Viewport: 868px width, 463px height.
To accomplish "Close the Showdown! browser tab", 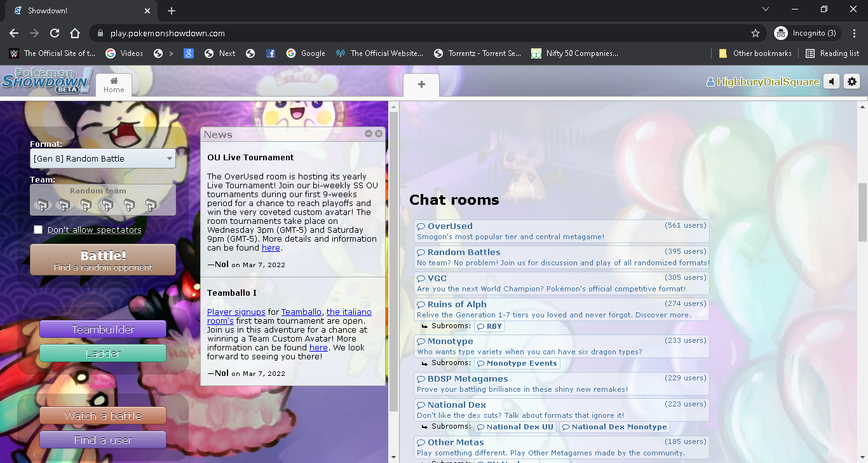I will [147, 11].
